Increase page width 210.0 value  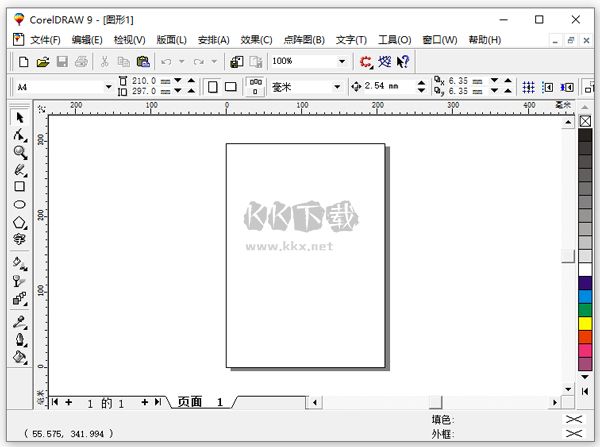(191, 81)
